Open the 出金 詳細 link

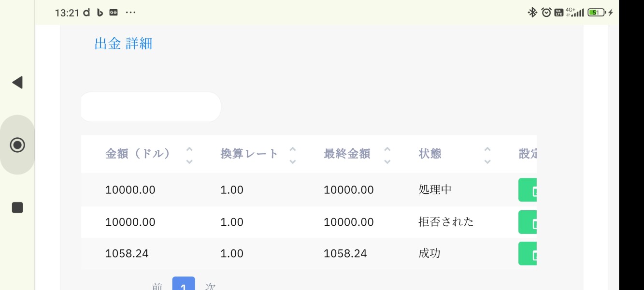click(x=123, y=44)
